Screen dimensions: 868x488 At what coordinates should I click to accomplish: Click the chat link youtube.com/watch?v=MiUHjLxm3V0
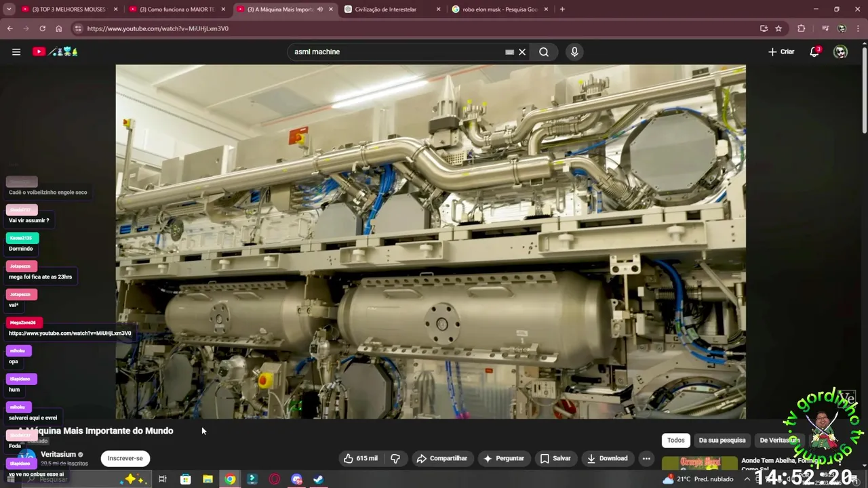(70, 333)
